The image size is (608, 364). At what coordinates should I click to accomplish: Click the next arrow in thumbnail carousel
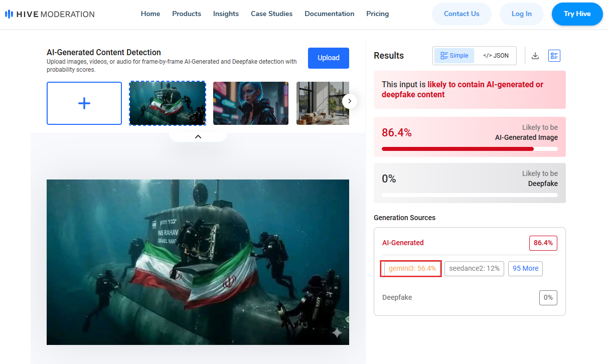click(350, 101)
